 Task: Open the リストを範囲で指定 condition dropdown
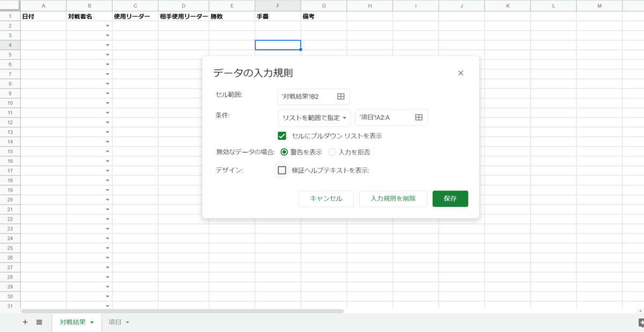[x=314, y=117]
